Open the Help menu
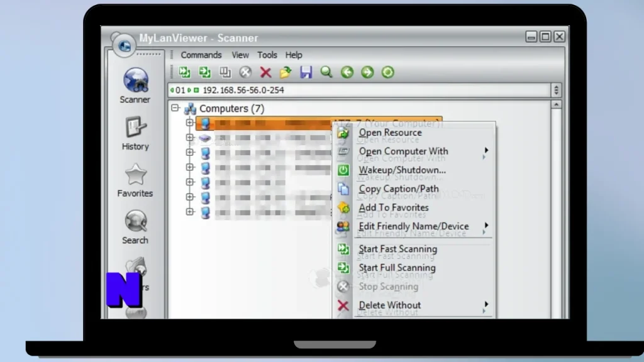The image size is (644, 362). tap(294, 55)
